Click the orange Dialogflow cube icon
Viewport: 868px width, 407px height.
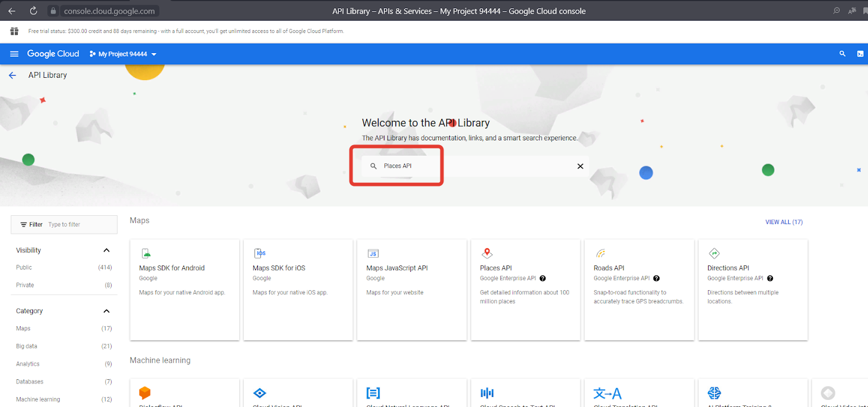coord(145,393)
